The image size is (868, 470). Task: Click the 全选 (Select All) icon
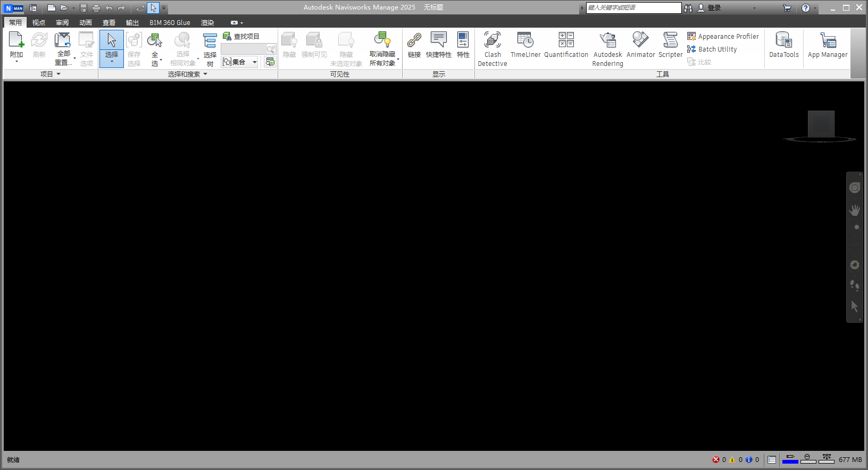click(x=155, y=40)
